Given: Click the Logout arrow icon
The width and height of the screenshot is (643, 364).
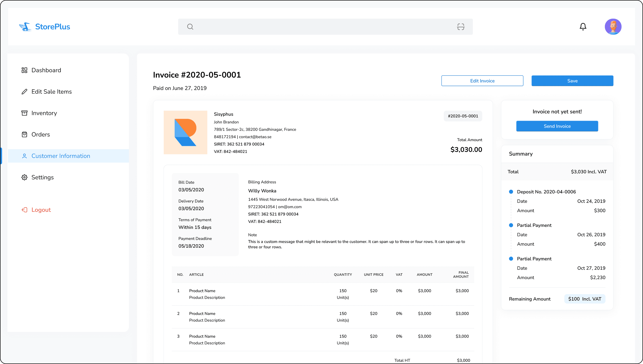Looking at the screenshot, I should tap(24, 210).
